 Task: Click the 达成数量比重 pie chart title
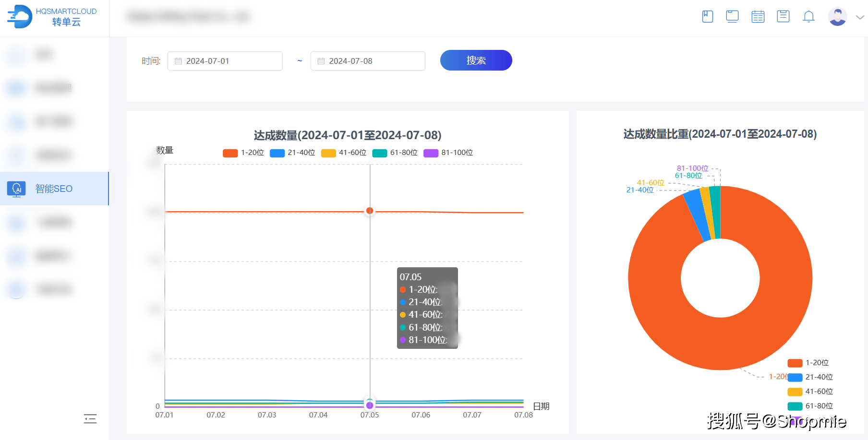pyautogui.click(x=720, y=134)
